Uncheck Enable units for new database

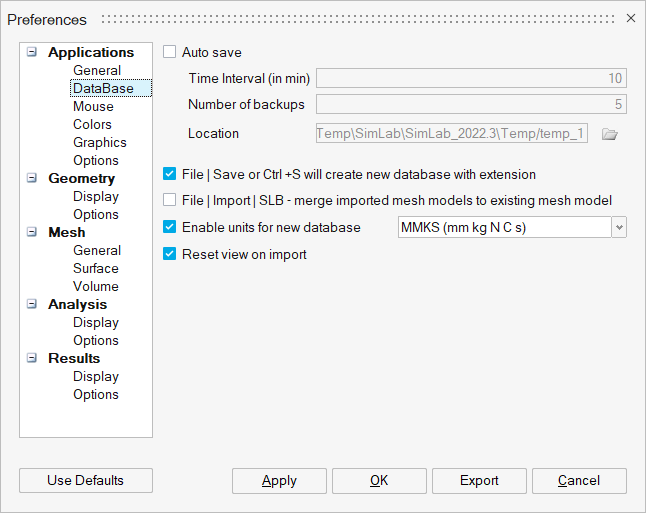[169, 227]
